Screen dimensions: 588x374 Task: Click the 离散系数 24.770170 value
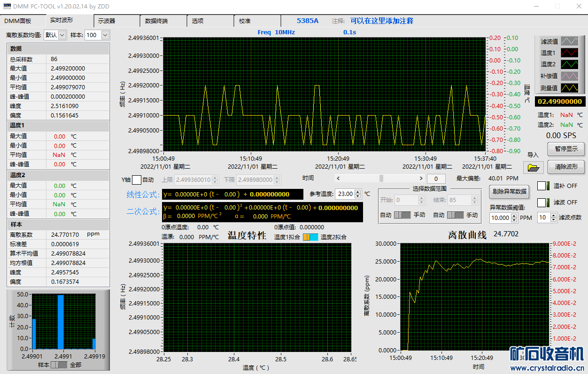66,234
